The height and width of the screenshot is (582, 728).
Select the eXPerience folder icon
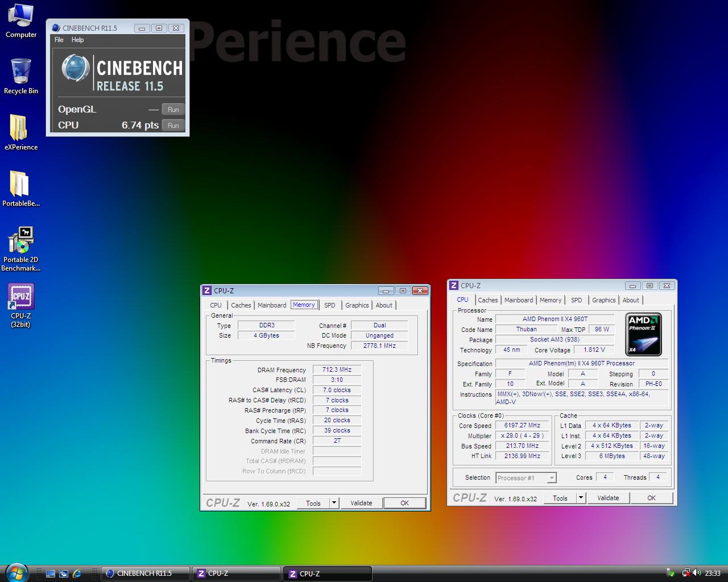pos(20,132)
